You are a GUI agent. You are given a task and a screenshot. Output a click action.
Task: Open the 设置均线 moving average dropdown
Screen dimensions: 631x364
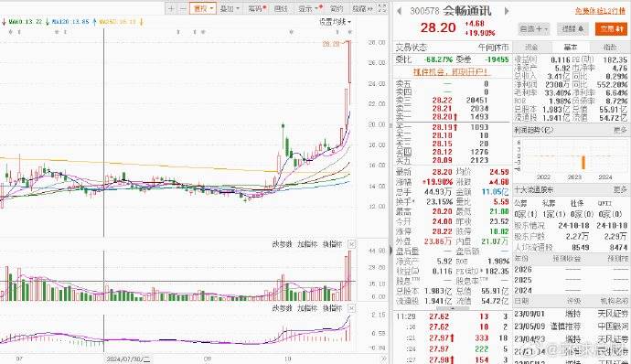point(336,22)
